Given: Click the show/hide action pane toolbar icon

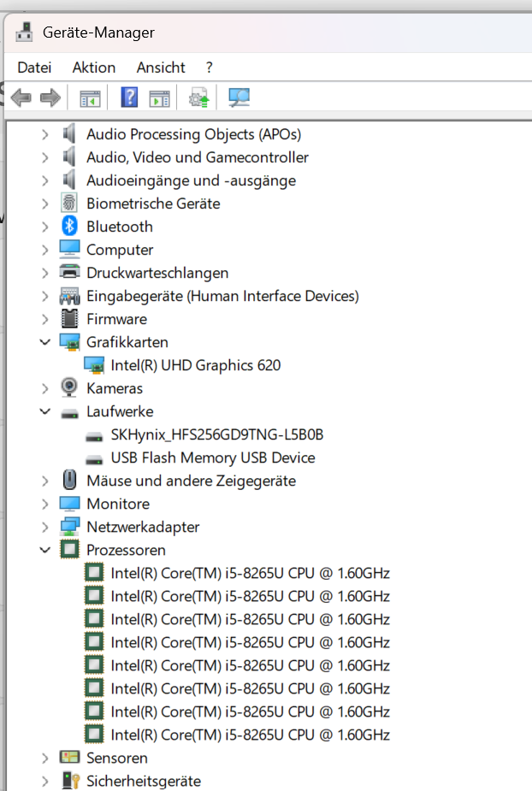Looking at the screenshot, I should 159,98.
